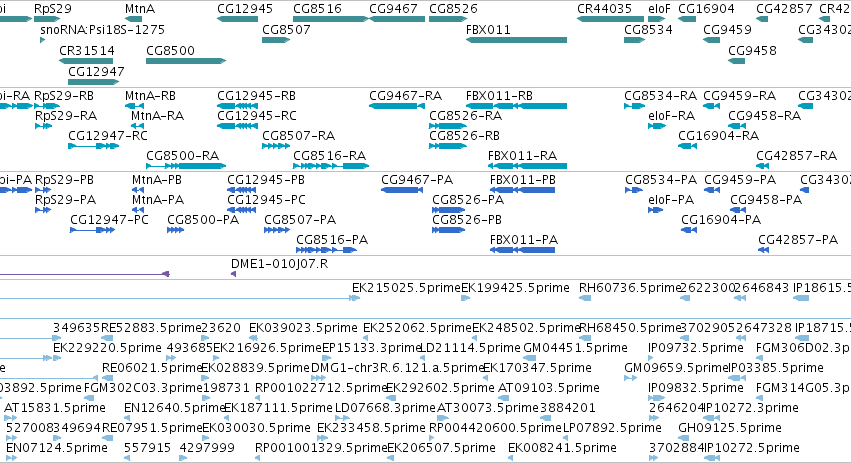Click the CG12945-PC protein label
Screen dimensions: 851x463
(x=266, y=200)
